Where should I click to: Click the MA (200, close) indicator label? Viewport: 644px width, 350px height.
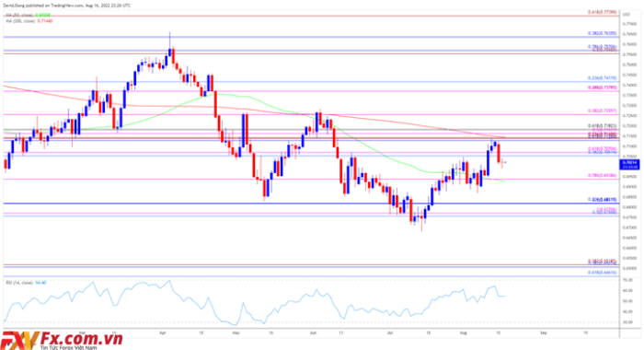tap(29, 21)
